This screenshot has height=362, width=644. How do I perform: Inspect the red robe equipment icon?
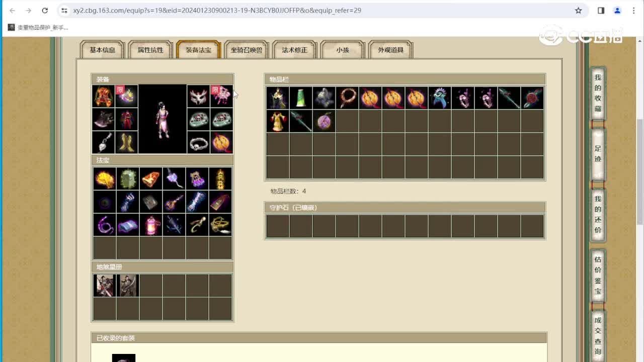[127, 119]
